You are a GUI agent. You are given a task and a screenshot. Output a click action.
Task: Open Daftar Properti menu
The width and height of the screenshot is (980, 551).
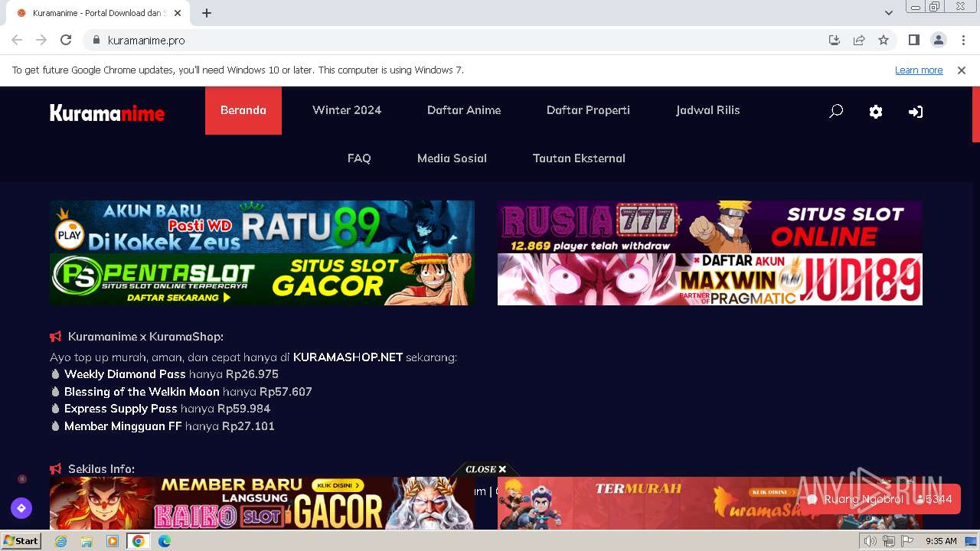click(588, 110)
